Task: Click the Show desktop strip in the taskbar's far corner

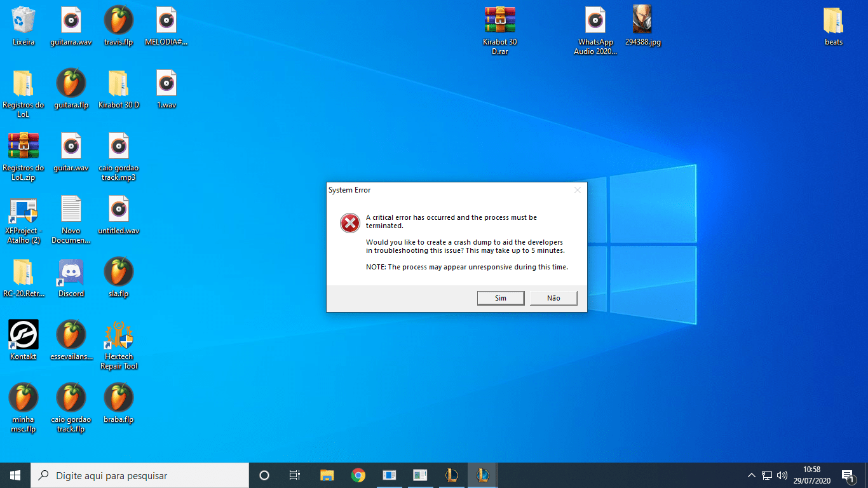Action: click(866, 475)
